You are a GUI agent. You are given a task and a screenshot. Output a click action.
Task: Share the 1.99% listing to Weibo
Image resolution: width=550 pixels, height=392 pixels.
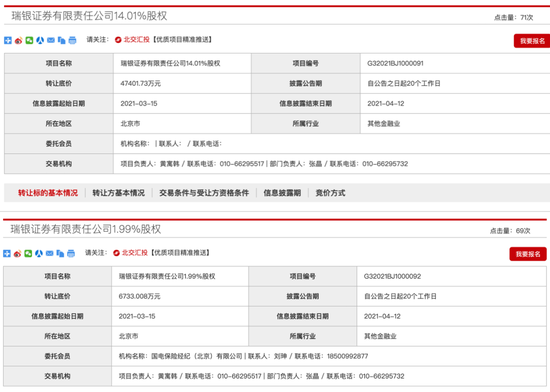coord(18,253)
